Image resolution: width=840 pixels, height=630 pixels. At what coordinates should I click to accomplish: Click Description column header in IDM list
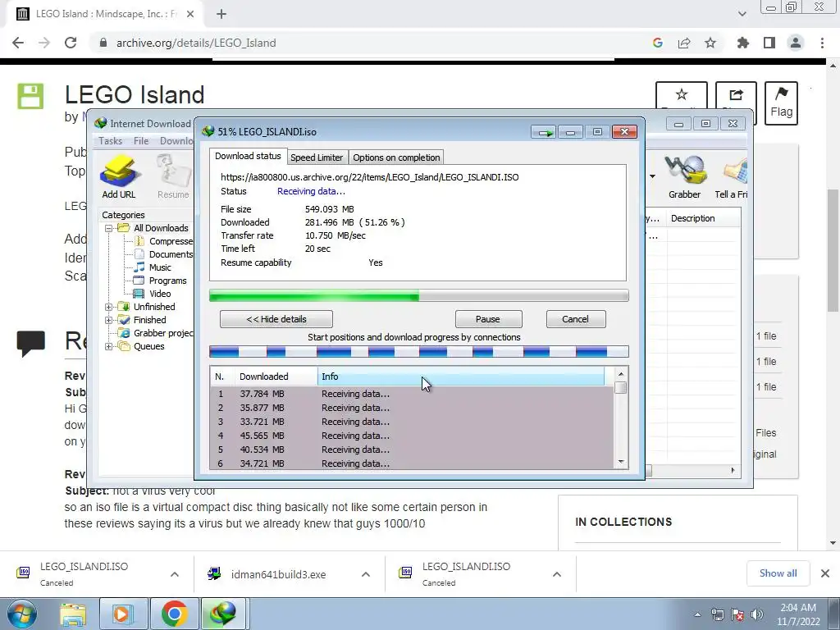point(703,218)
